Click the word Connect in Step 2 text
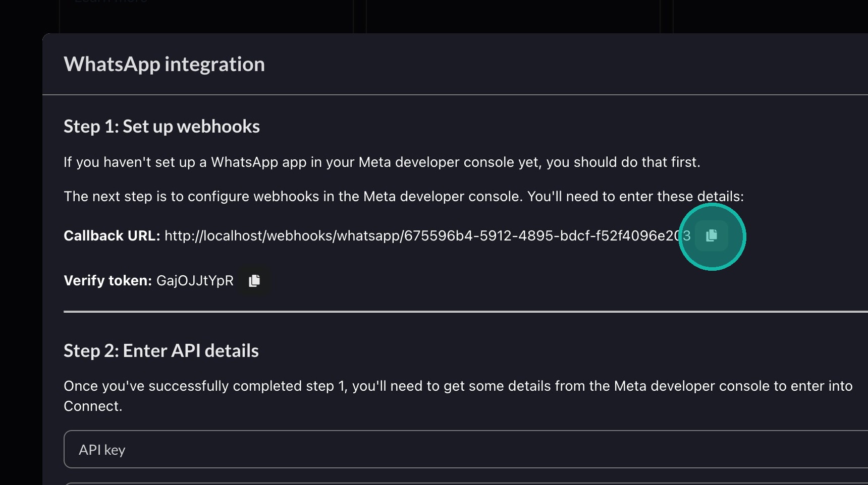This screenshot has width=868, height=485. coord(92,406)
